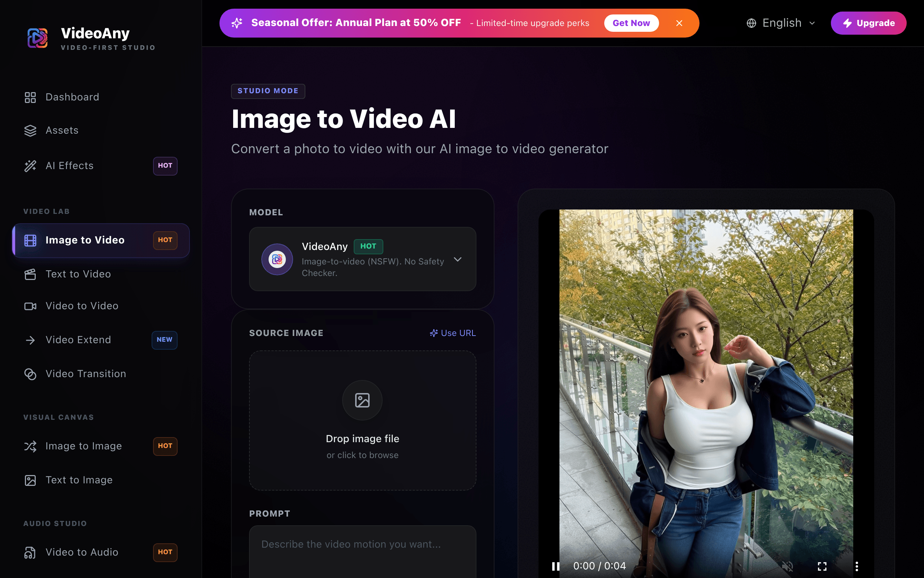Image resolution: width=924 pixels, height=578 pixels.
Task: Click the VideoAny logo icon
Action: click(x=38, y=38)
